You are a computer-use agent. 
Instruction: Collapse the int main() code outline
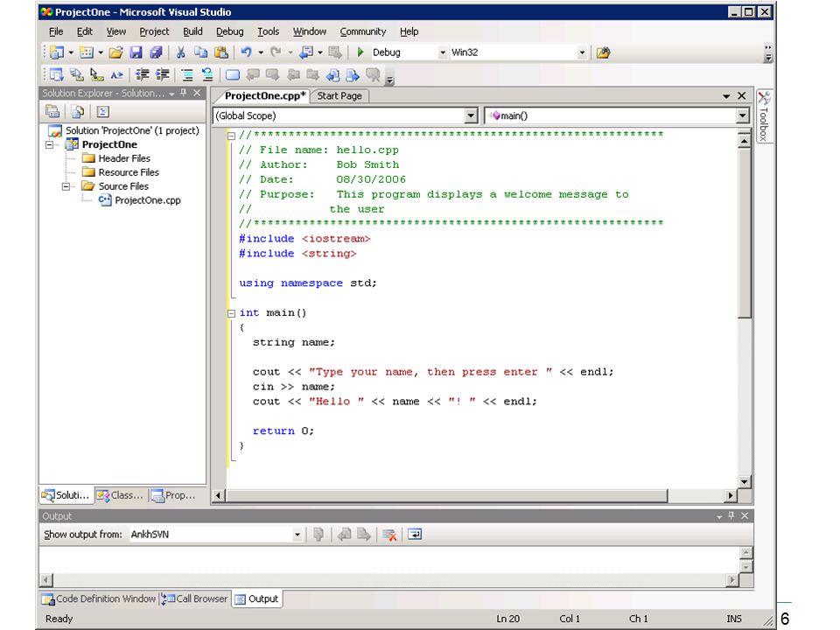[231, 314]
